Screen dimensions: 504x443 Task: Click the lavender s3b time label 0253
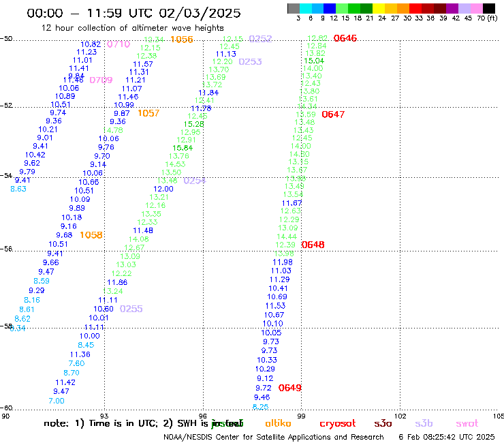tap(250, 62)
